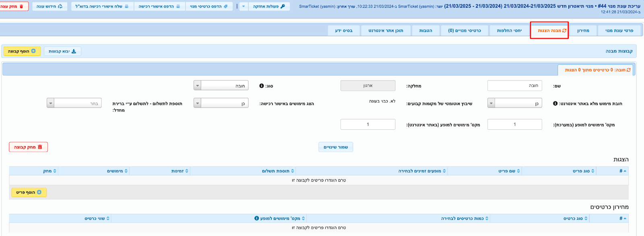Click the הצגות section heading
This screenshot has width=644, height=236.
621,159
